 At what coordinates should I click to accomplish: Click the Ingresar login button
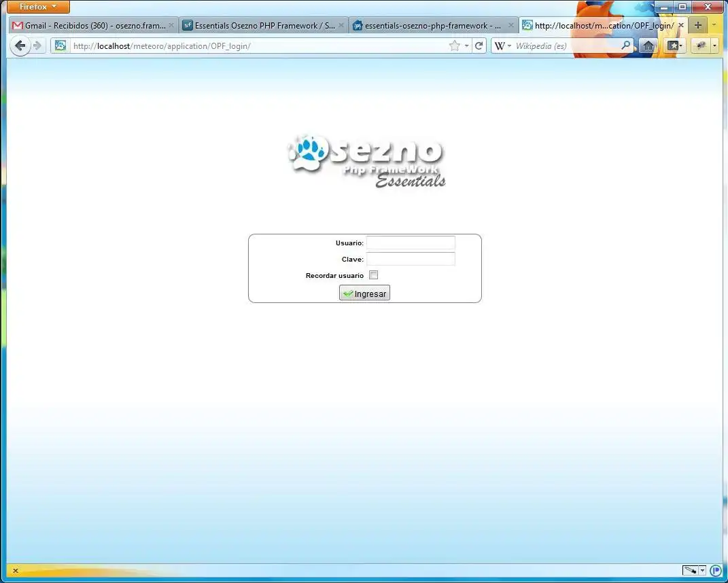tap(364, 293)
